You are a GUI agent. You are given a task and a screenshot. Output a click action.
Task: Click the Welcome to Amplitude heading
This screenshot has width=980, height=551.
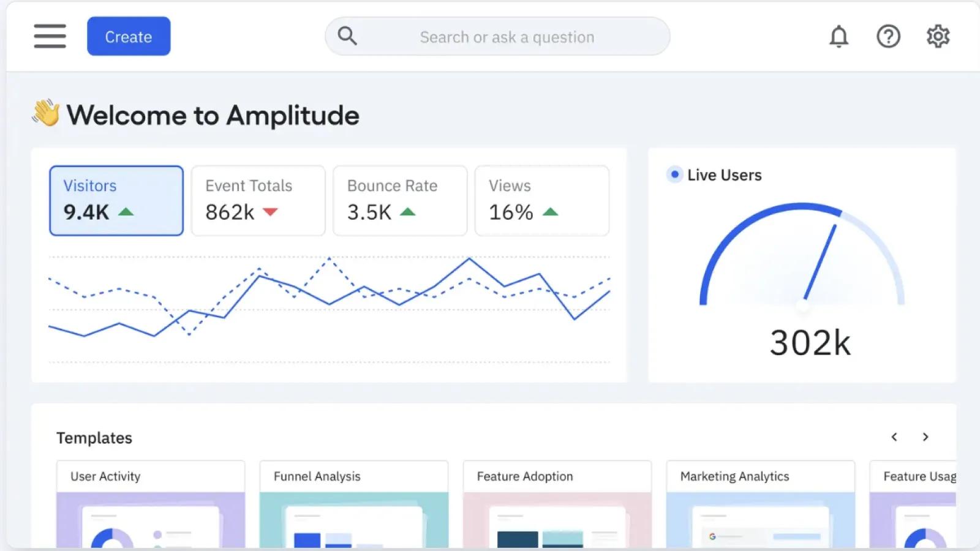[213, 115]
